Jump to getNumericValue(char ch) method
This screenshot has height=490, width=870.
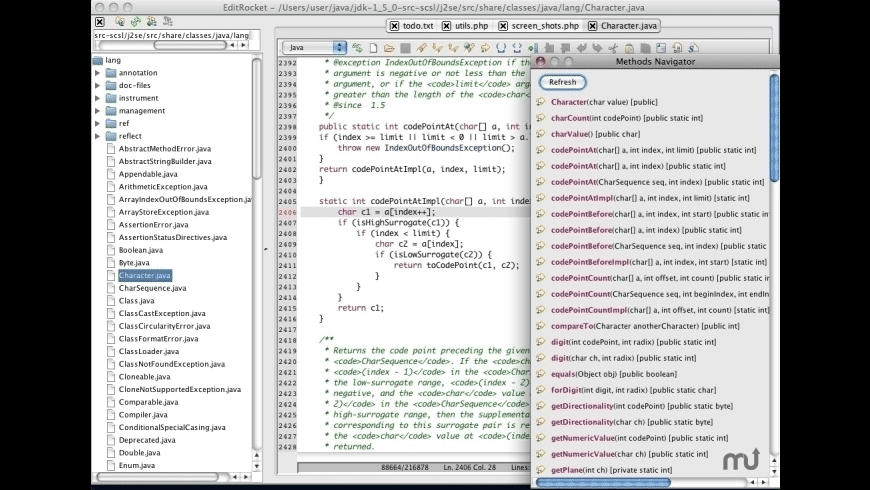(629, 454)
